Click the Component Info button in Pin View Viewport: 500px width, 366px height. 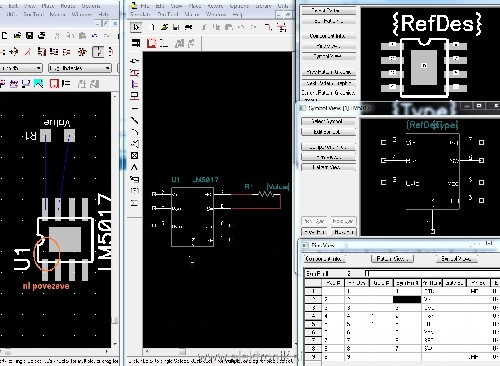(x=325, y=258)
